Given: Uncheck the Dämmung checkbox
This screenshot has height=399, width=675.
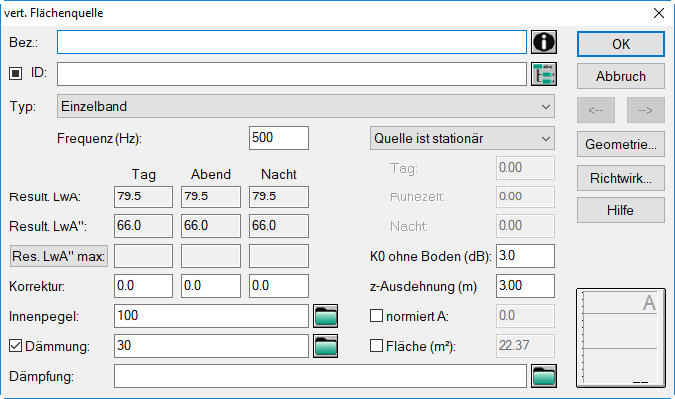Looking at the screenshot, I should click(15, 346).
